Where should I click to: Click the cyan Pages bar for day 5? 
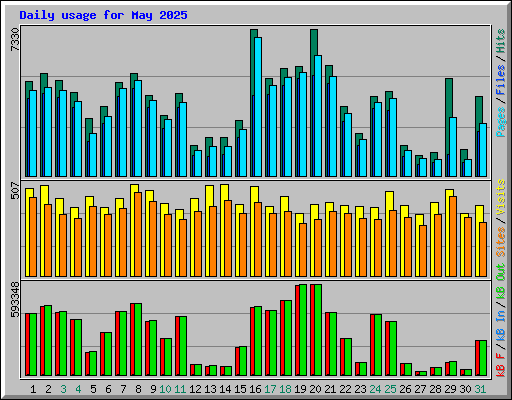click(x=93, y=155)
